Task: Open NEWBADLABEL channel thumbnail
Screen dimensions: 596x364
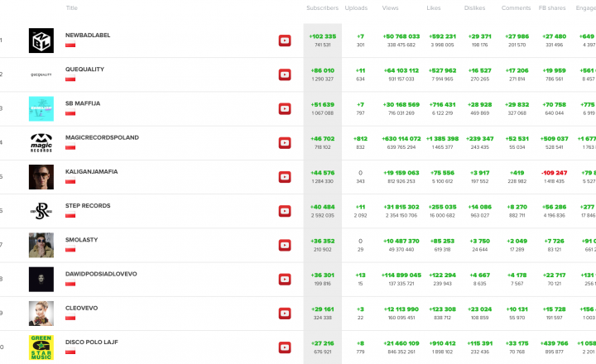Action: (x=41, y=41)
